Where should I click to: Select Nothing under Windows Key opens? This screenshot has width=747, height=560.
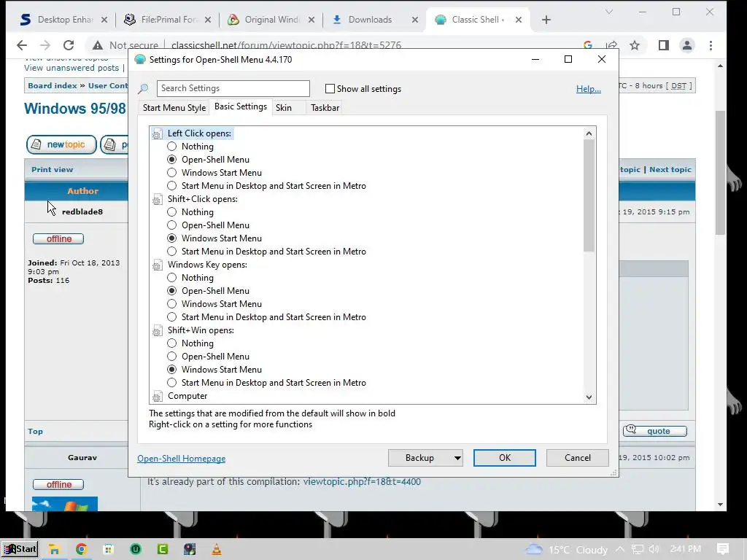[171, 278]
